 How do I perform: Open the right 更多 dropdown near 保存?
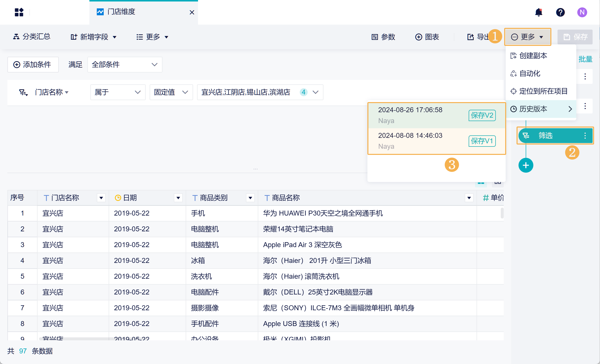(527, 37)
